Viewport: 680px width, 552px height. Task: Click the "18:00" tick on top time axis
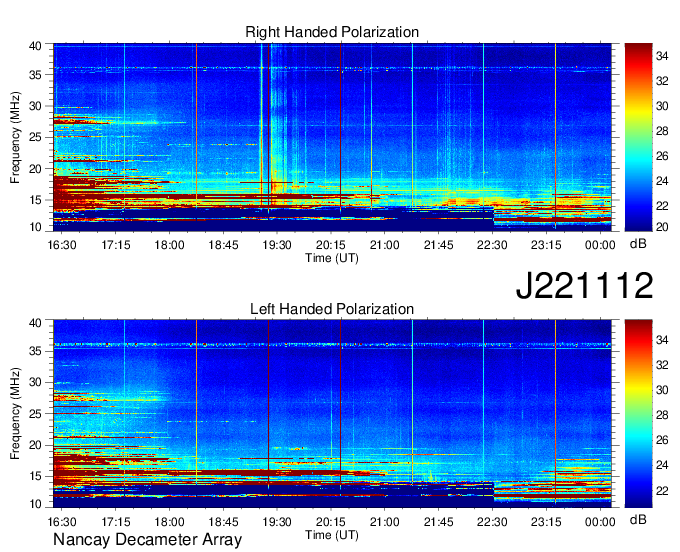click(170, 245)
